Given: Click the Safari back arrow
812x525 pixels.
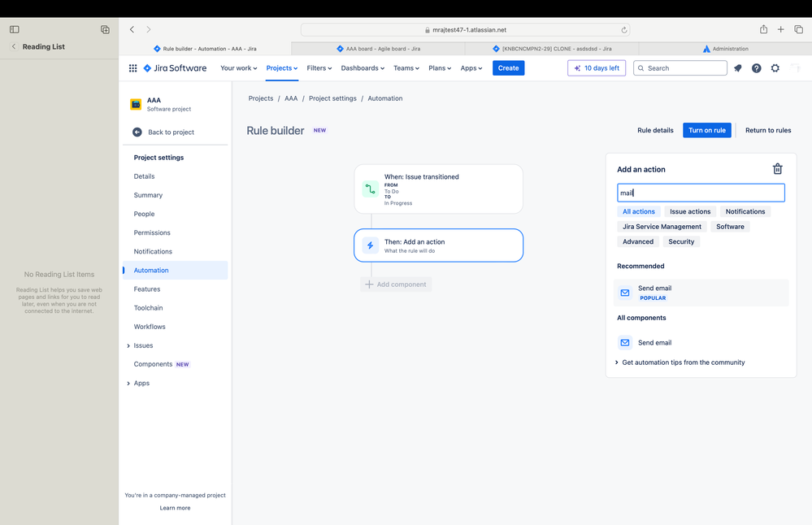Looking at the screenshot, I should [132, 29].
